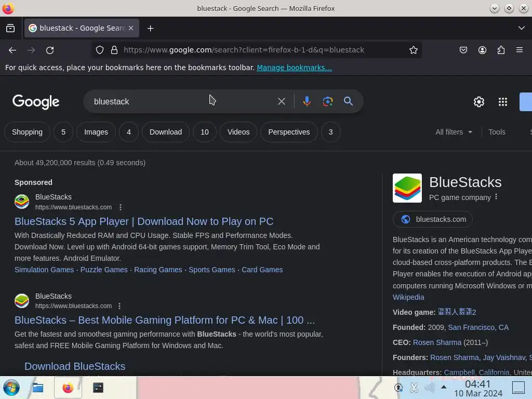The height and width of the screenshot is (399, 532).
Task: Start voice search with the microphone icon
Action: [x=307, y=101]
